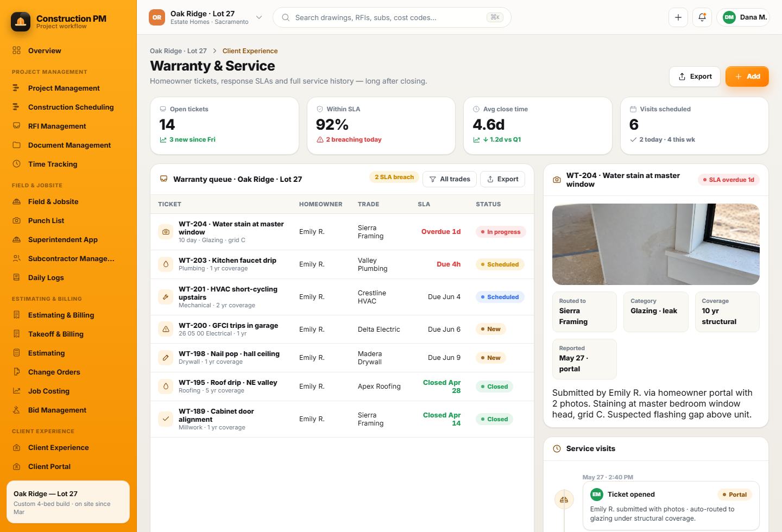The width and height of the screenshot is (782, 532).
Task: Open Project Management in sidebar
Action: [x=68, y=88]
